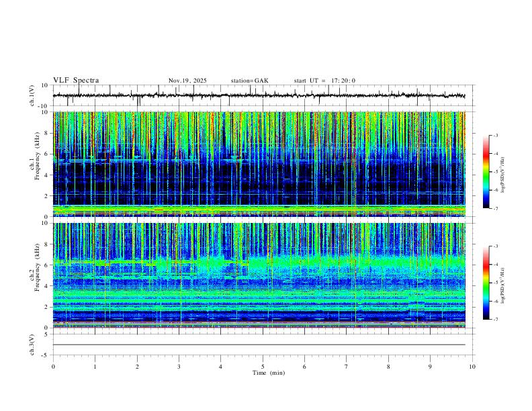The height and width of the screenshot is (411, 532).
Task: Click the '-10' tick on the ch.1(V) axis
Action: [x=44, y=106]
